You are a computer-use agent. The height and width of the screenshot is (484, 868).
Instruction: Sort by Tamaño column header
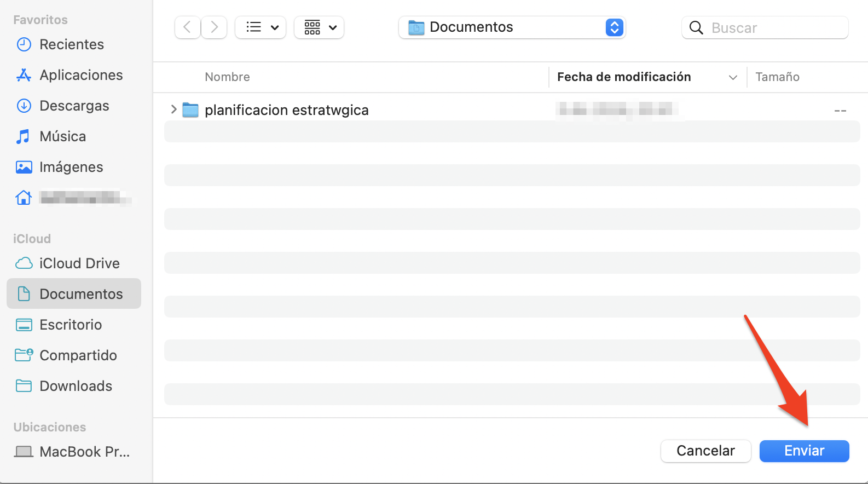click(777, 77)
